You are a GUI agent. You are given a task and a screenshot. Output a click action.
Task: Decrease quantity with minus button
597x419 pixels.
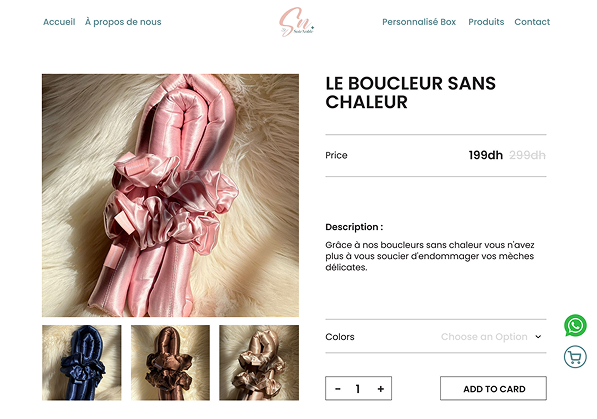[x=338, y=389]
